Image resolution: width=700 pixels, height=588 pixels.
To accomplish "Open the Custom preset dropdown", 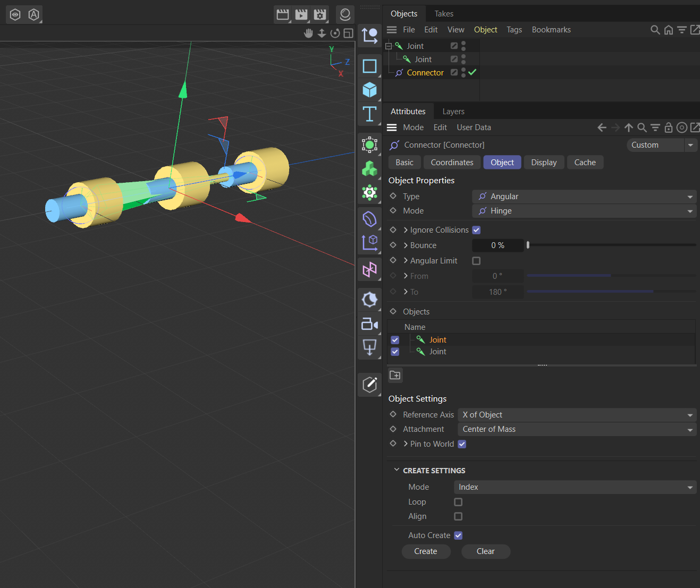I will tap(662, 145).
